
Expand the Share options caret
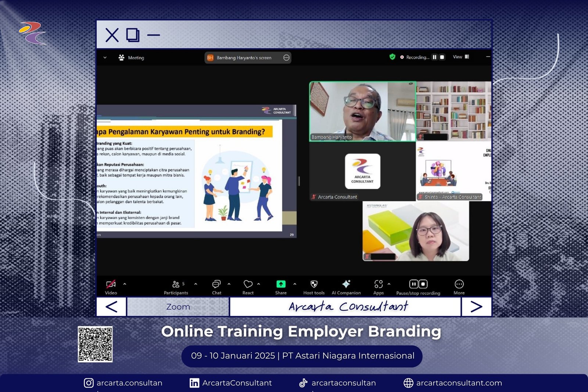[295, 284]
